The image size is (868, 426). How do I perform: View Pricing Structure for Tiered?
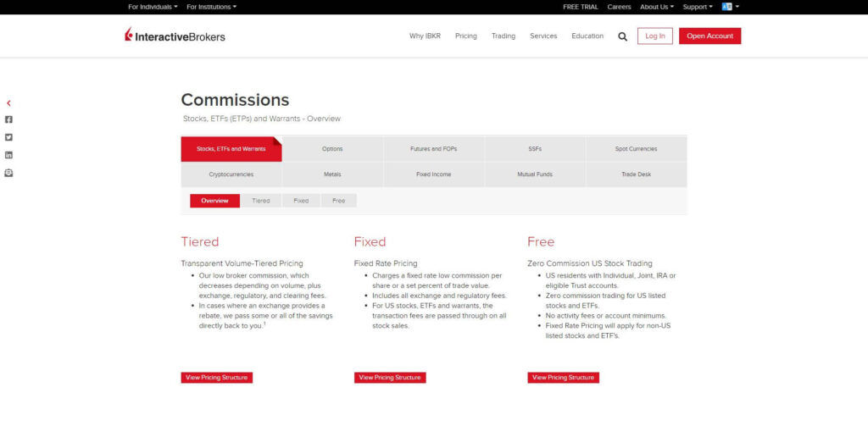coord(216,378)
